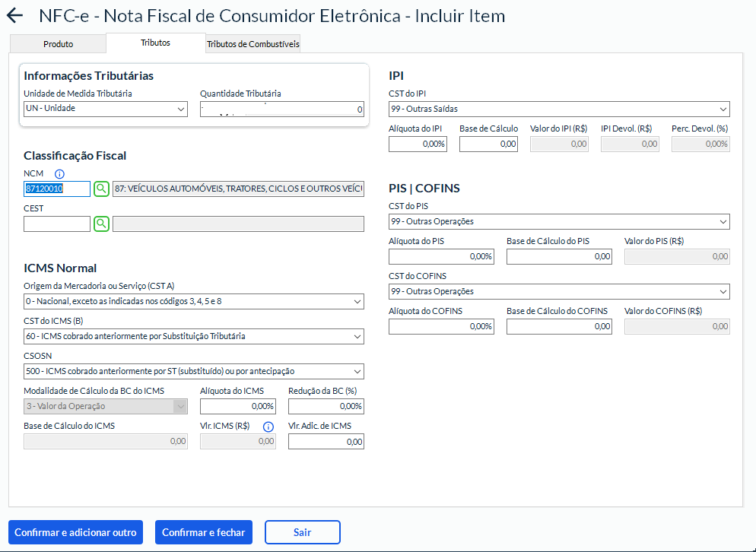Open the Tributos de Combustíveis tab
The height and width of the screenshot is (552, 756).
[x=253, y=44]
